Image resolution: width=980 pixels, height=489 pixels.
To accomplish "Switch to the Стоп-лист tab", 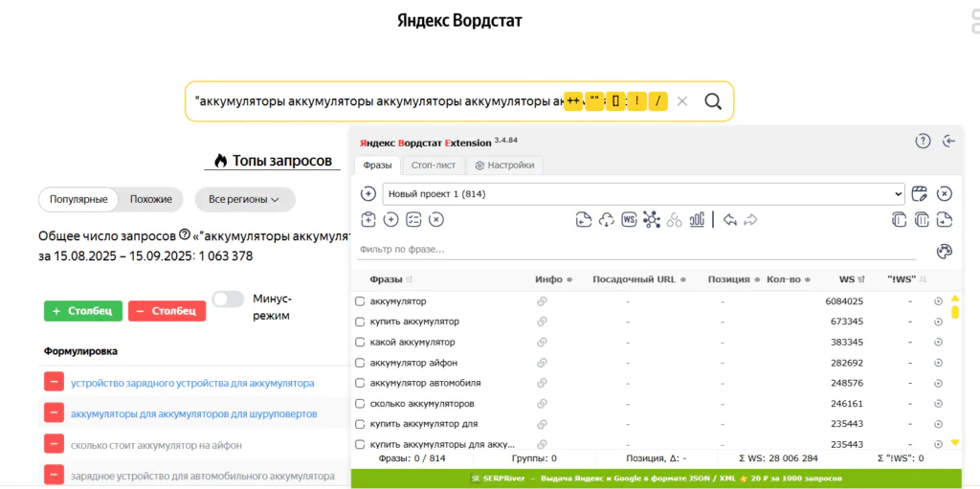I will 433,166.
